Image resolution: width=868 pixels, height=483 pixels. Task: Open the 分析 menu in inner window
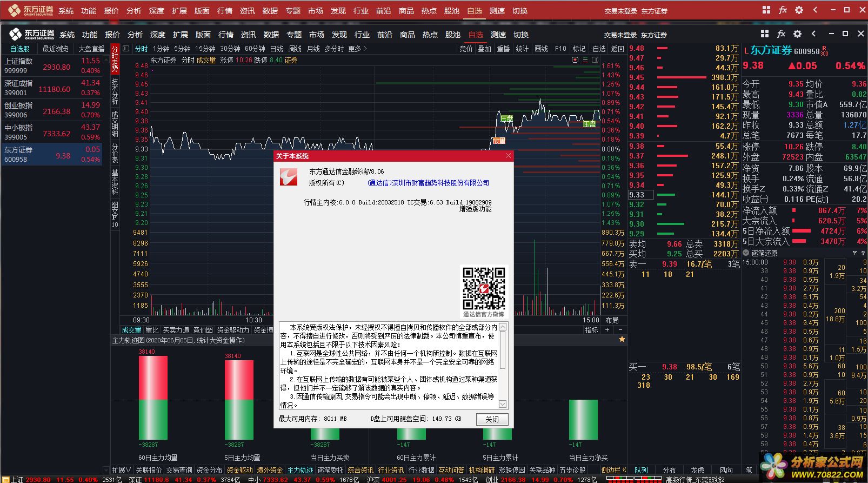135,35
